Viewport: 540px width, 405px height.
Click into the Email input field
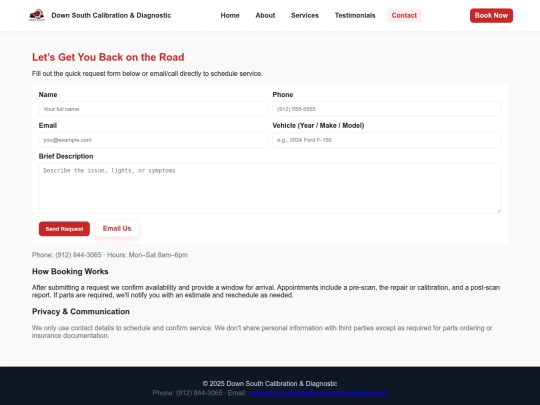pos(153,140)
